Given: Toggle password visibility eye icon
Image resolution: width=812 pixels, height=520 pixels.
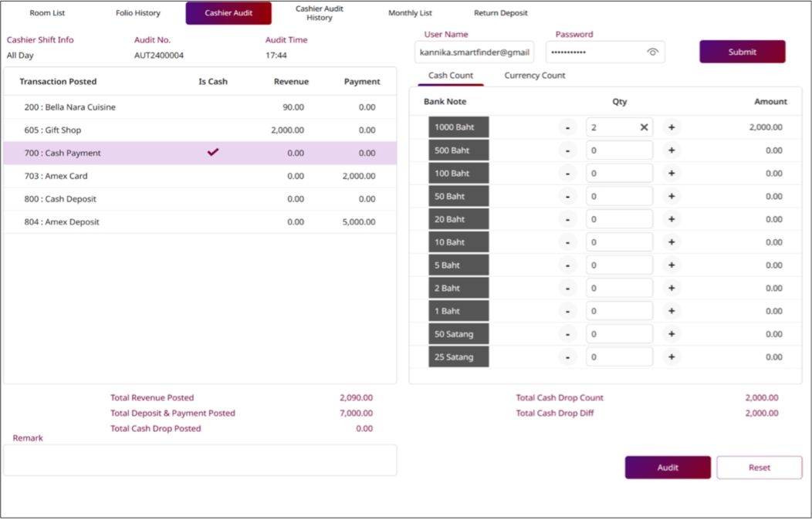Looking at the screenshot, I should (652, 52).
